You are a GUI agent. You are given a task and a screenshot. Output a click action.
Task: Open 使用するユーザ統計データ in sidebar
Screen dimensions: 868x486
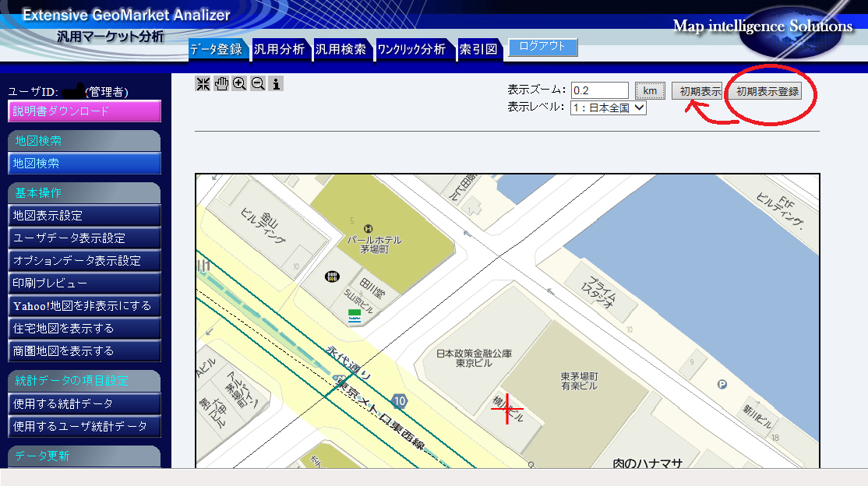pos(85,427)
